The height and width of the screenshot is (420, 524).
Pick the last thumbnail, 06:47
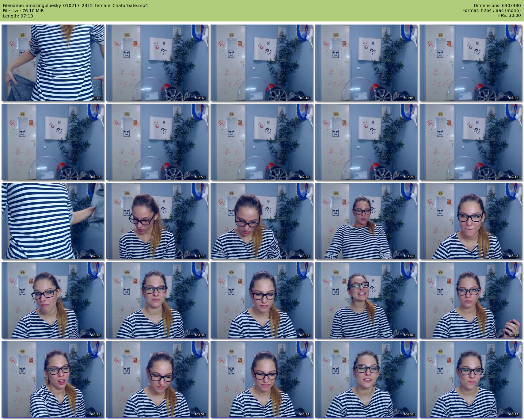click(471, 379)
